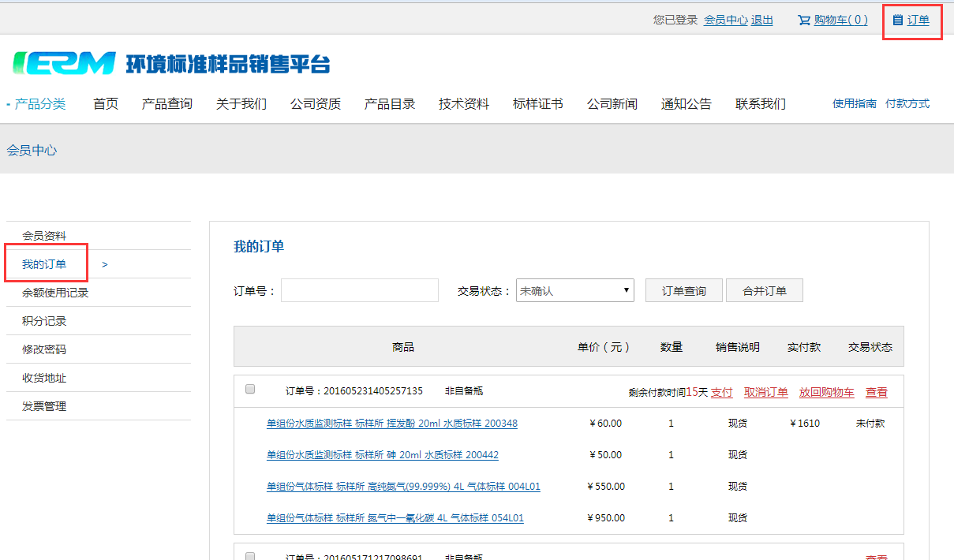Click the 支付 link for first order
The width and height of the screenshot is (954, 560).
tap(721, 392)
